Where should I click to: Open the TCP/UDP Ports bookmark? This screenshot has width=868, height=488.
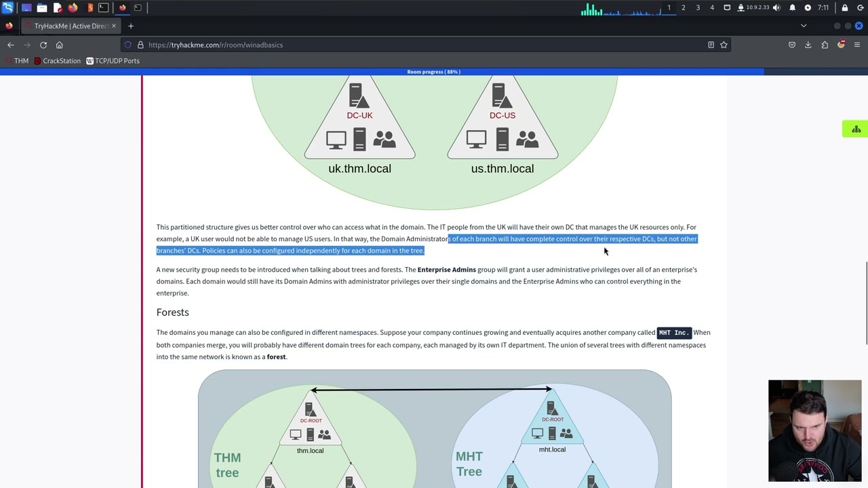click(113, 61)
